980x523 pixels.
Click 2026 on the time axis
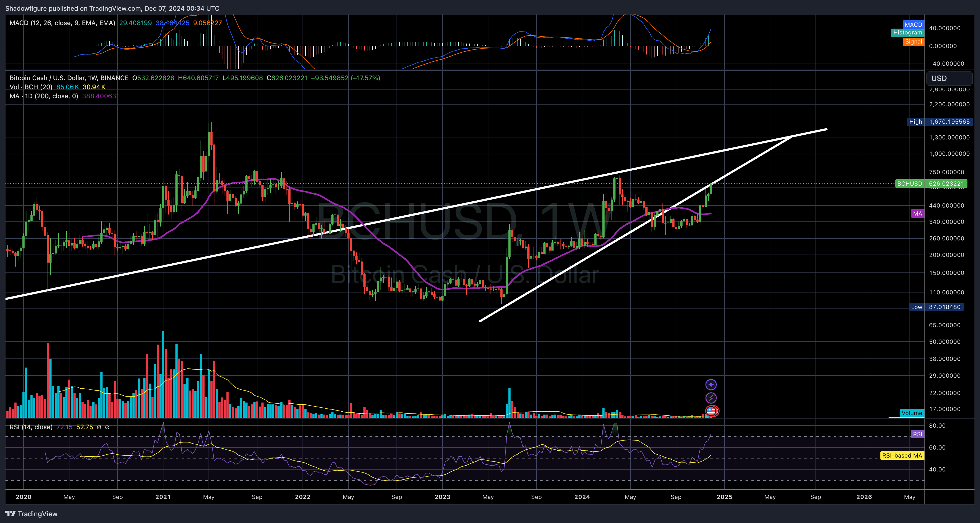click(864, 497)
